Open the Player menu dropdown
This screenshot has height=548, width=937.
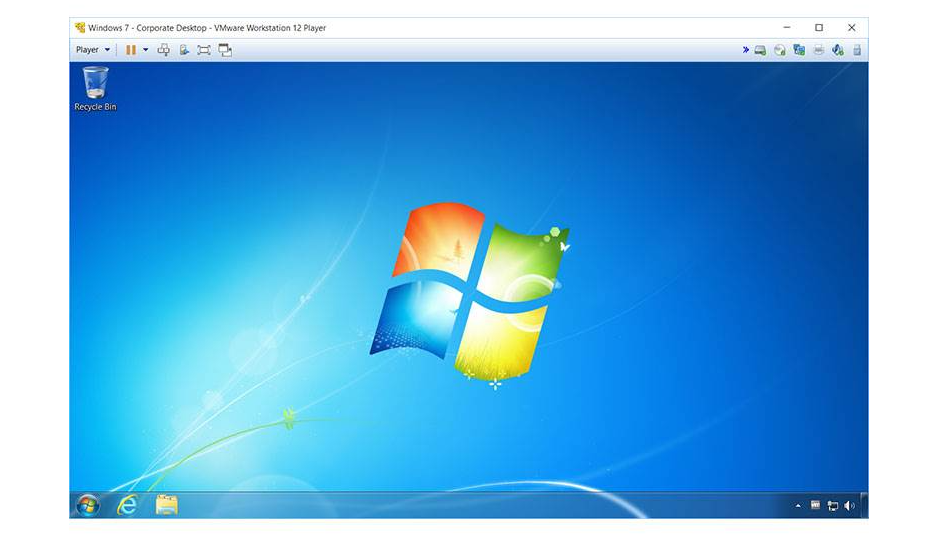click(93, 50)
